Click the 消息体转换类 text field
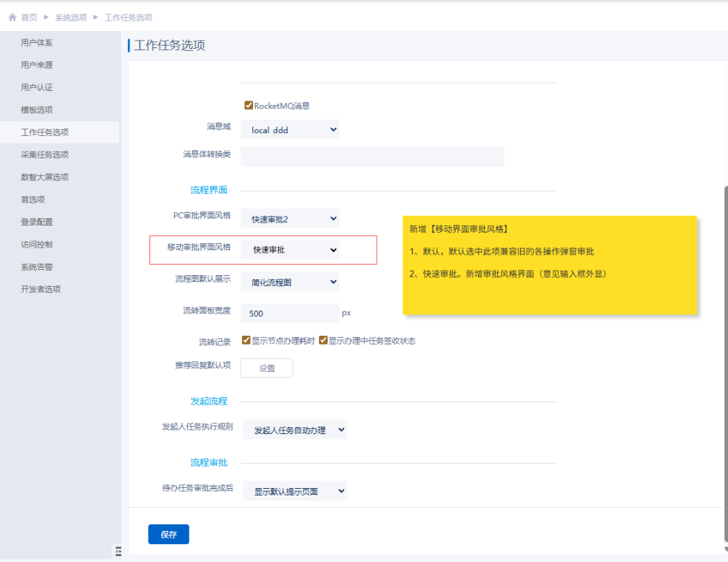 point(372,157)
